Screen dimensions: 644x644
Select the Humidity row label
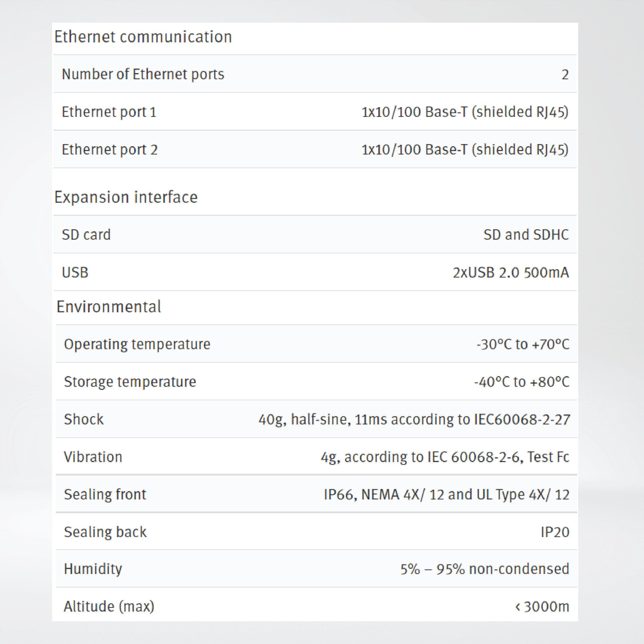pyautogui.click(x=93, y=569)
